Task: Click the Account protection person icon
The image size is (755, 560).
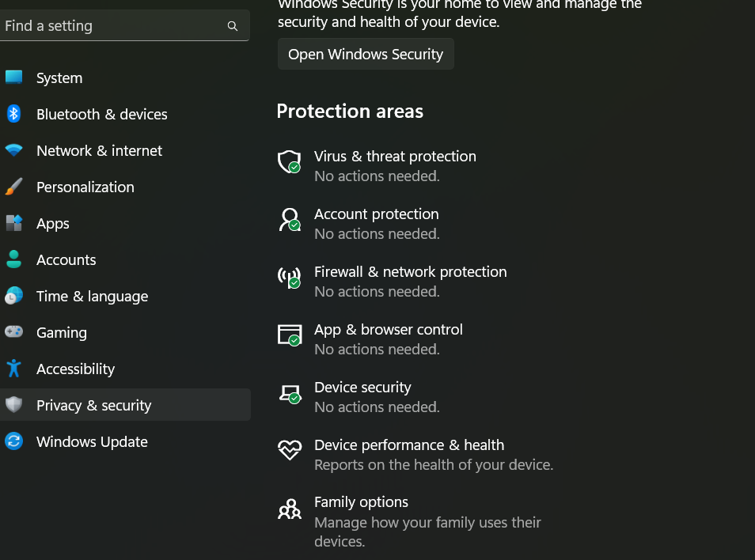Action: [x=290, y=219]
